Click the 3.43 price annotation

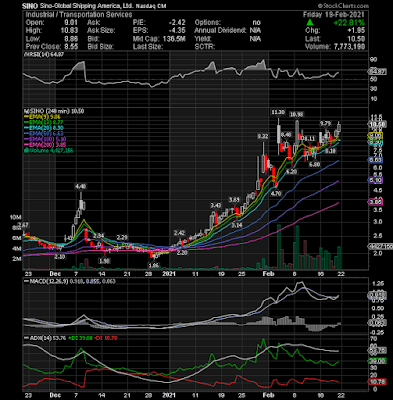pyautogui.click(x=215, y=205)
